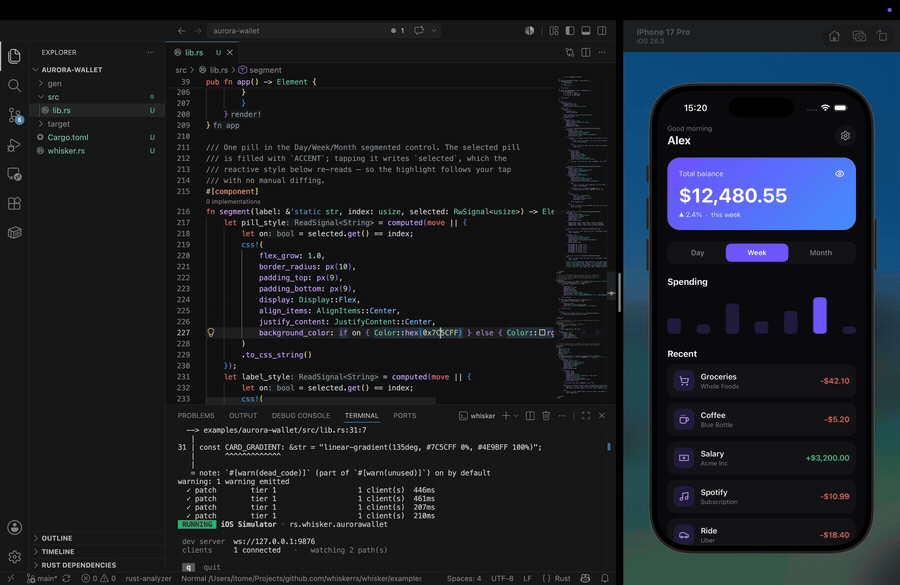The image size is (900, 585).
Task: Open the new terminal launch profile dropdown
Action: point(516,416)
